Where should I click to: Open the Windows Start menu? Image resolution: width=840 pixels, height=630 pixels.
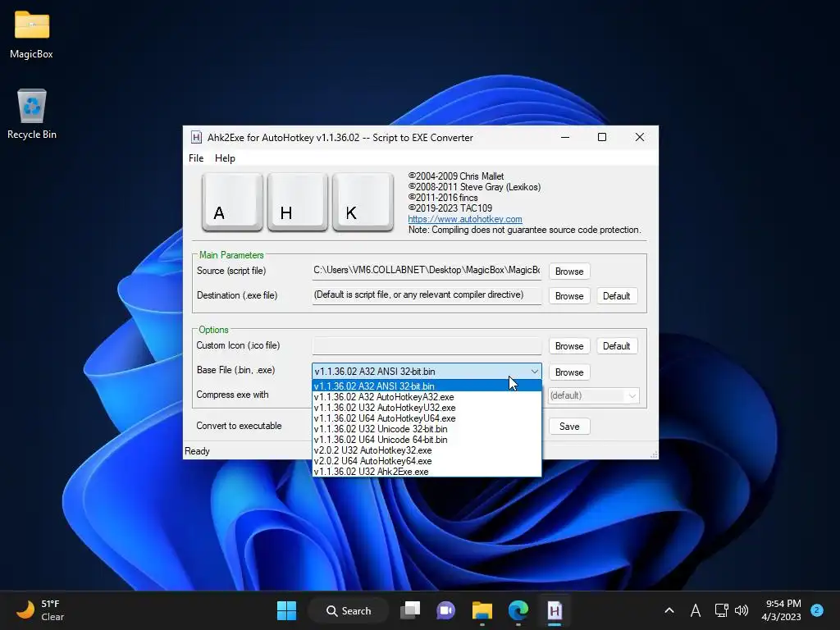click(286, 610)
